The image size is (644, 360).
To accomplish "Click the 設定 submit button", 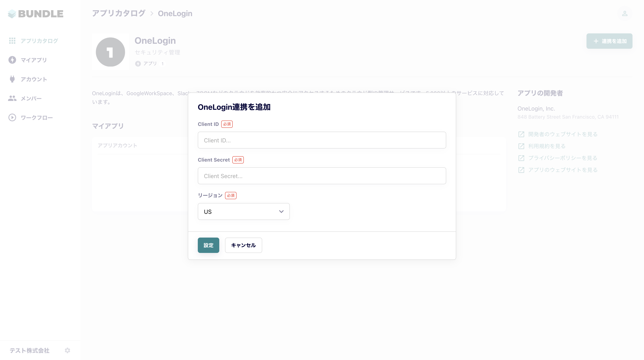I will coord(209,245).
